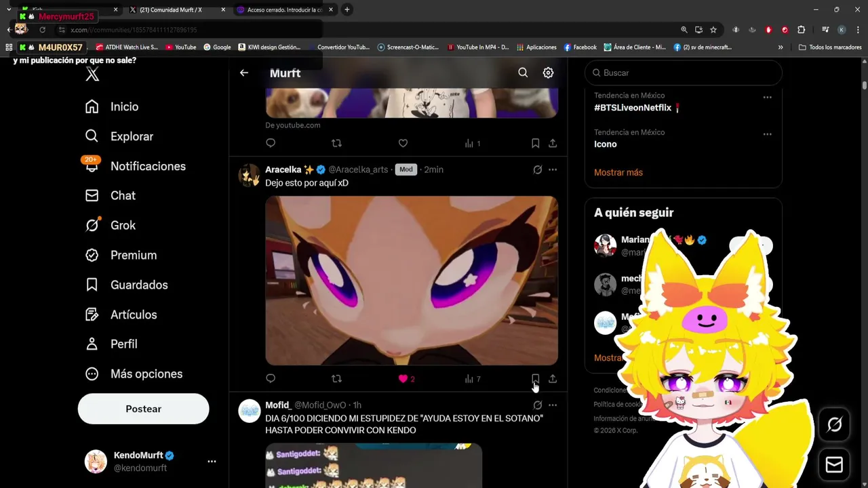Click the X logo in sidebar
The image size is (868, 488).
click(92, 75)
